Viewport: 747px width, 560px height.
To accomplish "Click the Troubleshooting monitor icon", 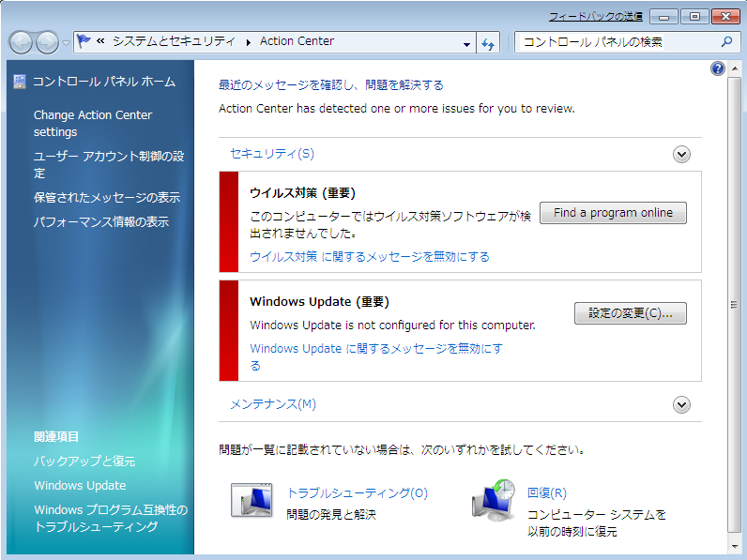I will pyautogui.click(x=252, y=500).
